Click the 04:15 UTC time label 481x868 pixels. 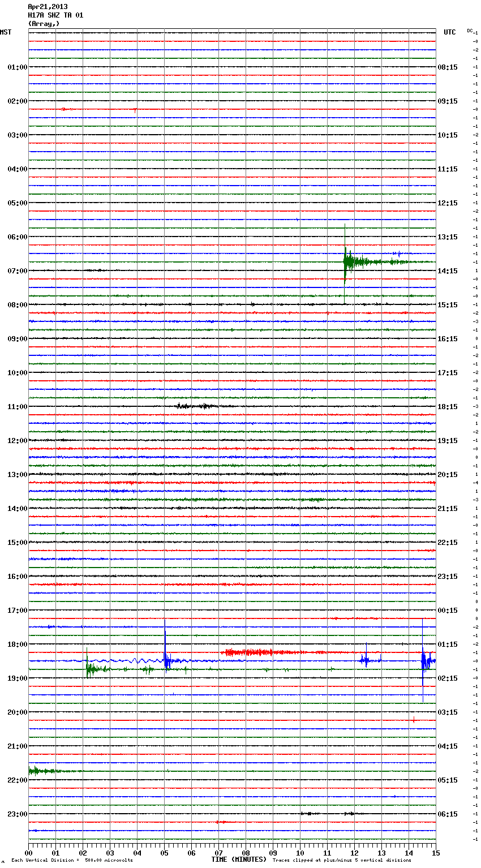coord(448,746)
